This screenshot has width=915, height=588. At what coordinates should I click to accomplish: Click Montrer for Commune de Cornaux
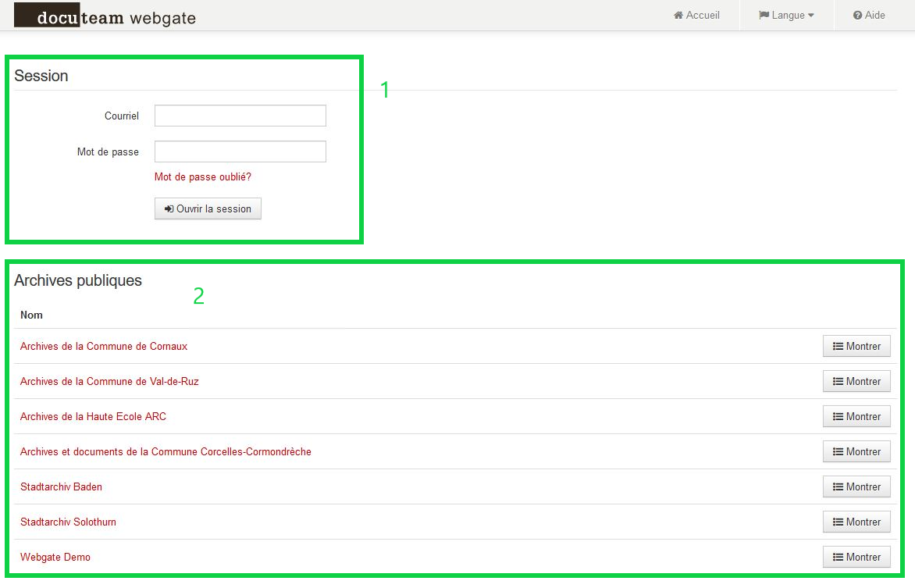click(856, 346)
